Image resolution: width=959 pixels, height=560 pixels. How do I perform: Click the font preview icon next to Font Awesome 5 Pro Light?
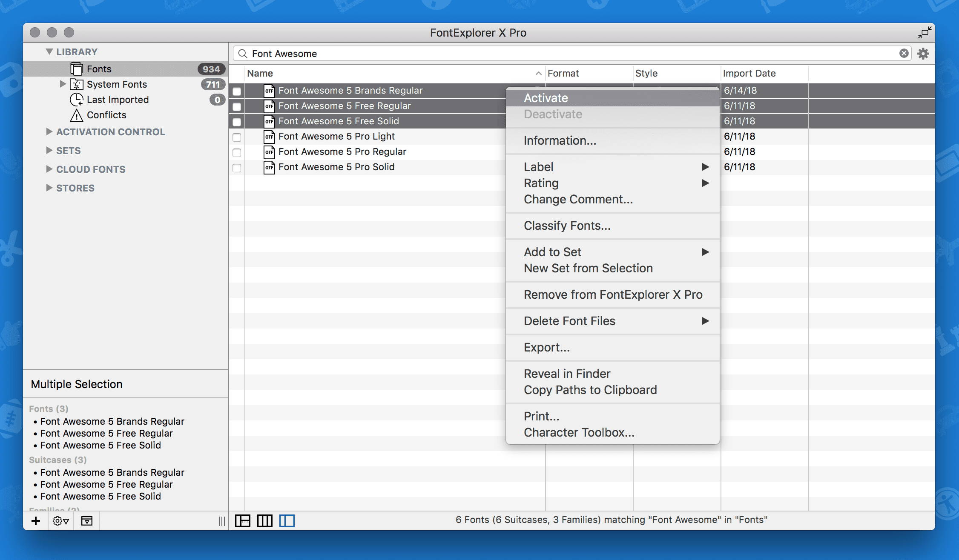click(x=270, y=136)
